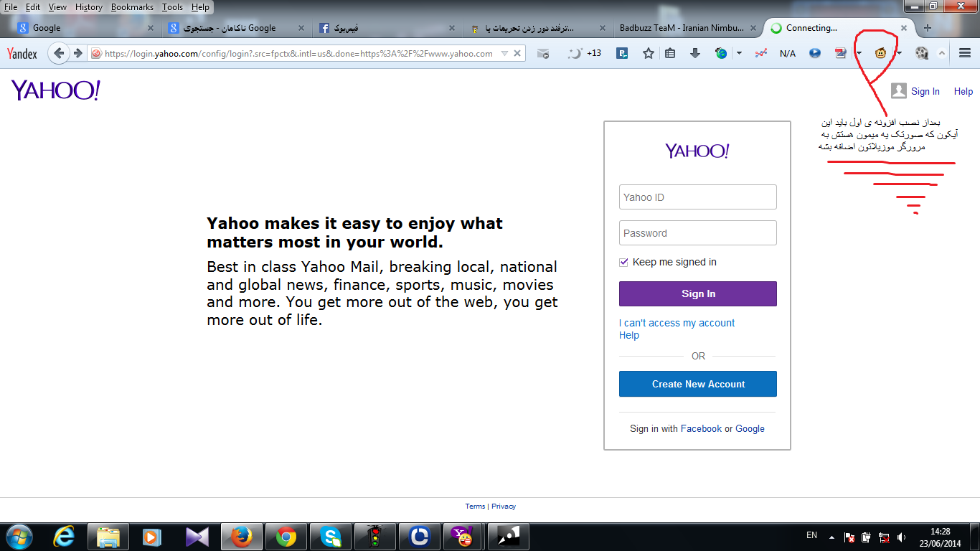Viewport: 980px width, 551px height.
Task: Open the Windows Start menu
Action: [19, 536]
